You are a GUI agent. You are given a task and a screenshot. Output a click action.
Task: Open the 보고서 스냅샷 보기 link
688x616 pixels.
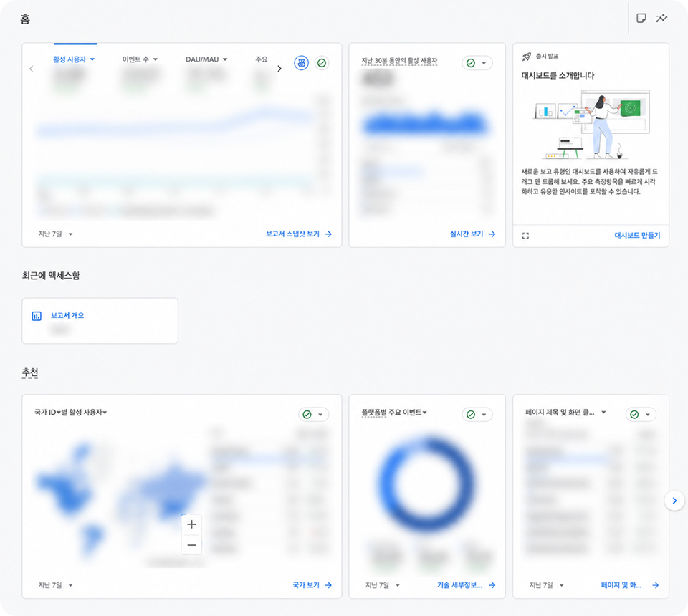292,234
